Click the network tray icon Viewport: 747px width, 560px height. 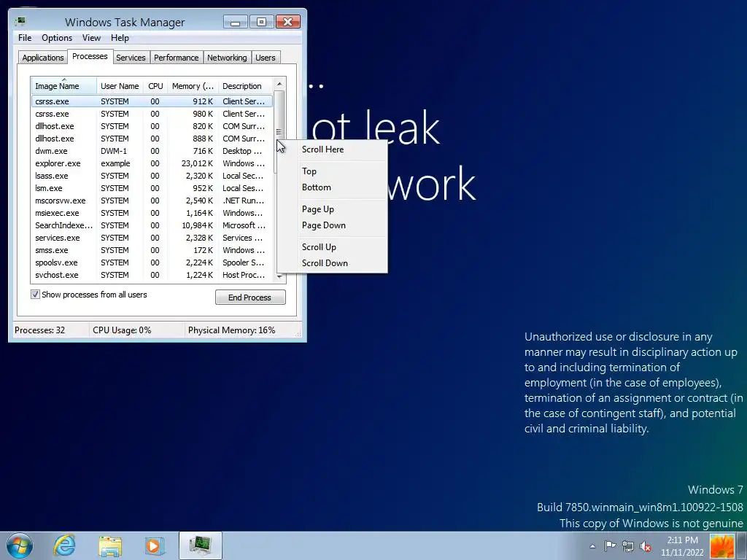click(628, 546)
